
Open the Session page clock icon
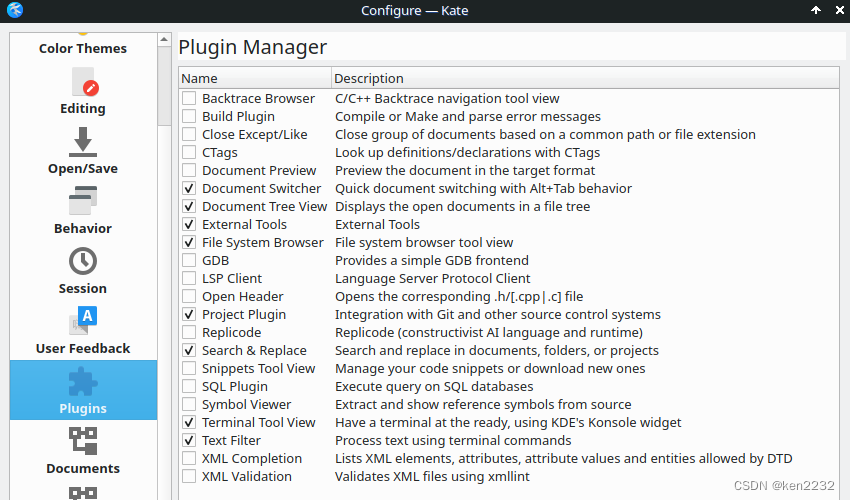83,261
